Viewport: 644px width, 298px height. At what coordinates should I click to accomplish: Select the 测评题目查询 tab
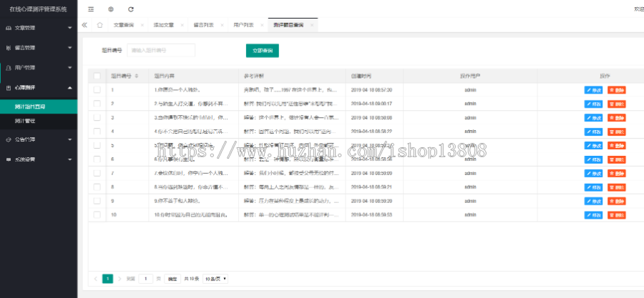pos(288,25)
